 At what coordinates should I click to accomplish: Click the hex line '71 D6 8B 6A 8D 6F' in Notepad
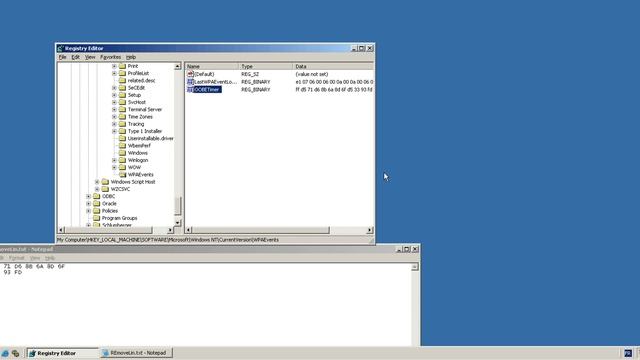pyautogui.click(x=34, y=266)
